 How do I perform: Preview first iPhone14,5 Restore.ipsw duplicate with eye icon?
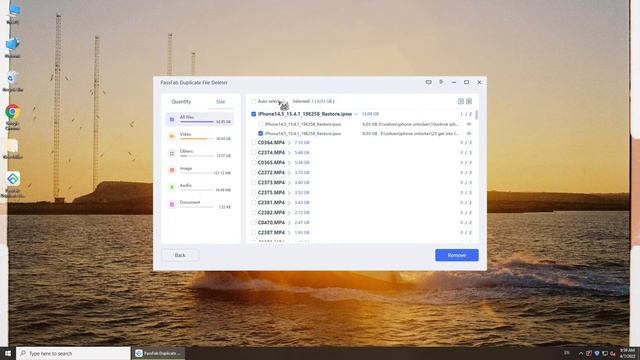click(469, 124)
